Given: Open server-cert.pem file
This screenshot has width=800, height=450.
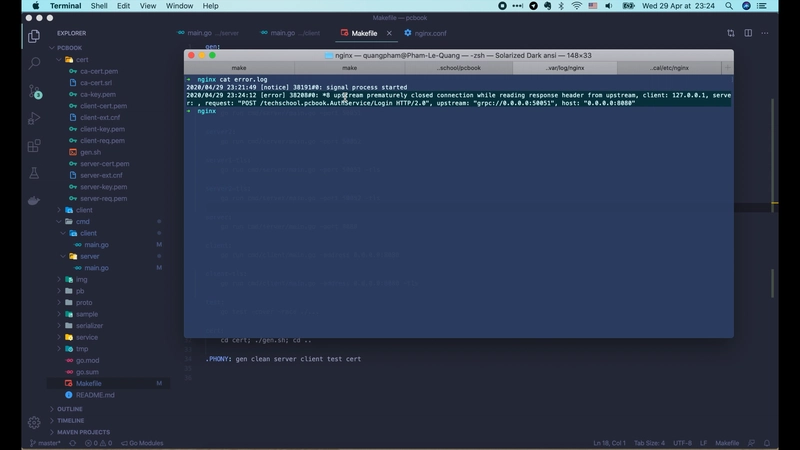Looking at the screenshot, I should [105, 164].
